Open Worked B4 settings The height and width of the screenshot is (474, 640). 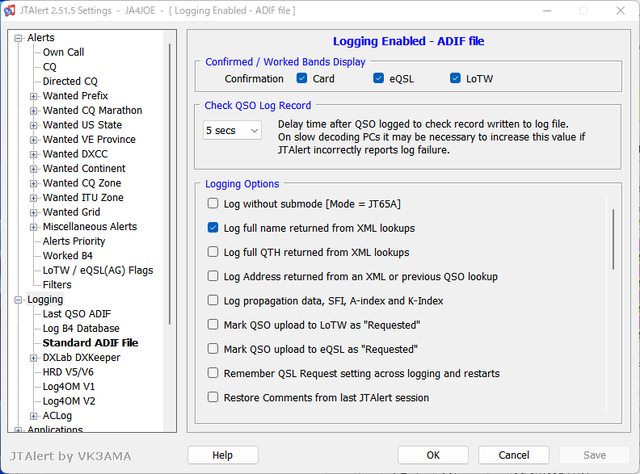click(x=68, y=256)
